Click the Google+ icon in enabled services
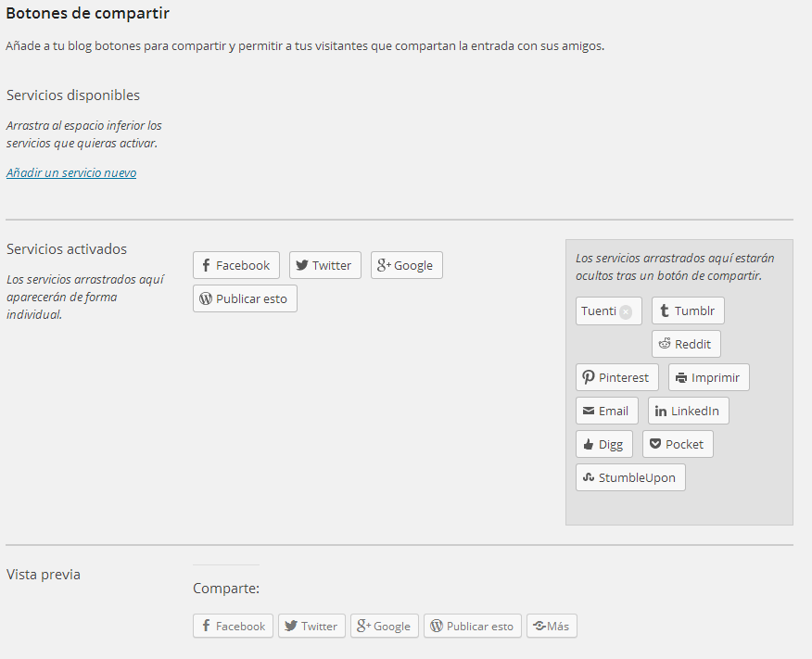This screenshot has height=659, width=812. point(384,265)
